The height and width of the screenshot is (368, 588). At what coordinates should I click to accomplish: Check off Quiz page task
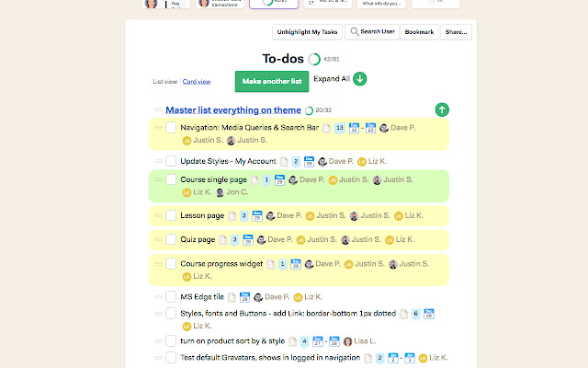click(171, 239)
